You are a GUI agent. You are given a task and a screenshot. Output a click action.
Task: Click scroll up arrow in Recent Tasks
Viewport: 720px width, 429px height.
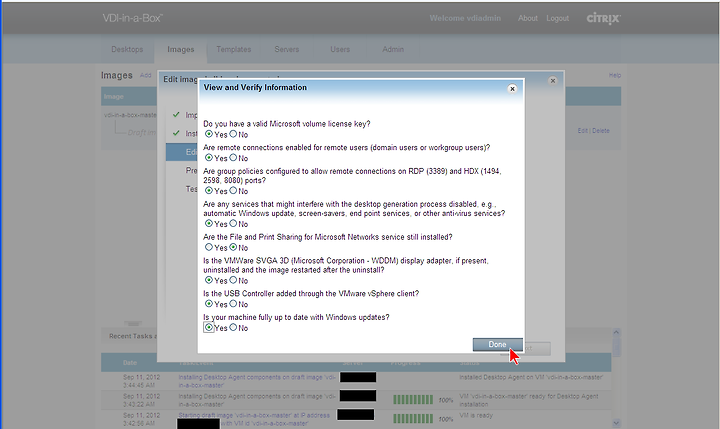pos(616,332)
